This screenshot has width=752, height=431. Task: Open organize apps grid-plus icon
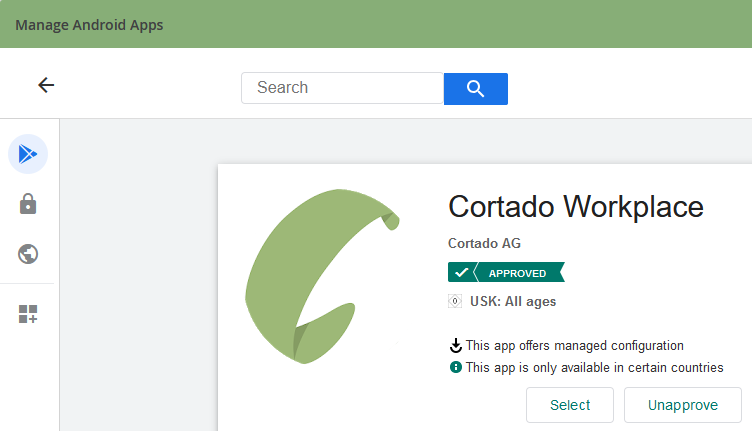[28, 314]
